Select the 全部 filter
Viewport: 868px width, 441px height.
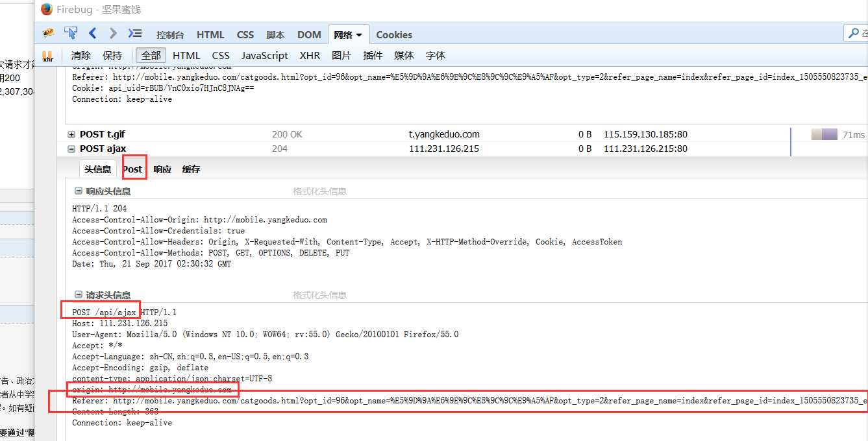pyautogui.click(x=151, y=56)
